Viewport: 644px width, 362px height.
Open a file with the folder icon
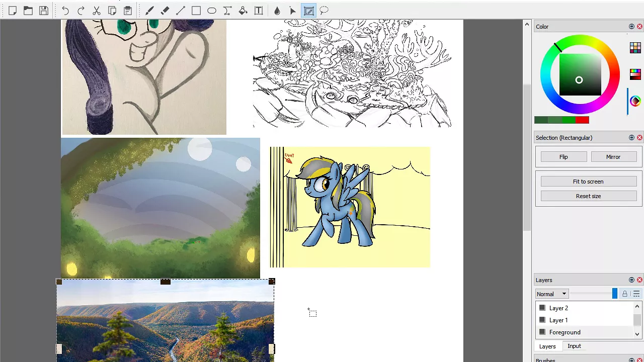(x=28, y=11)
